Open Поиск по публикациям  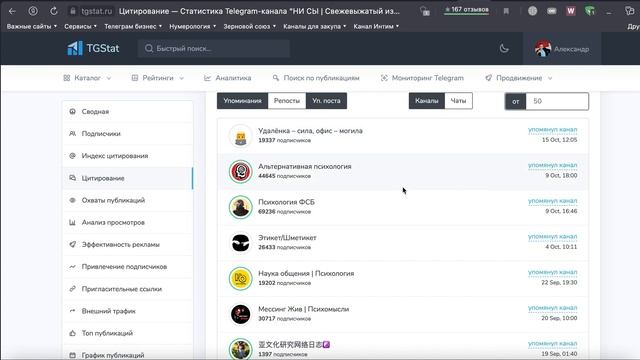[x=316, y=78]
